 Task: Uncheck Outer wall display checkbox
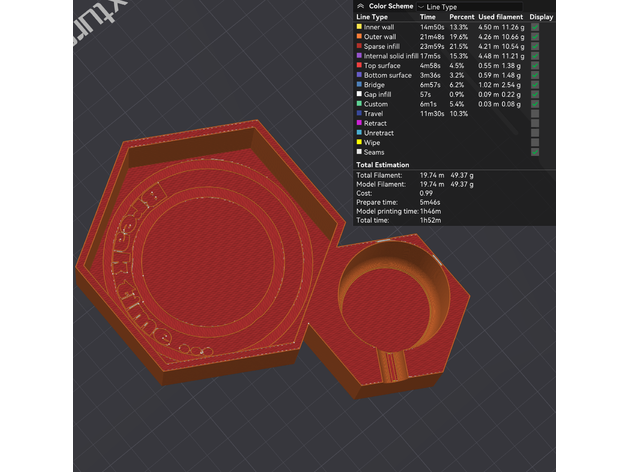click(535, 37)
